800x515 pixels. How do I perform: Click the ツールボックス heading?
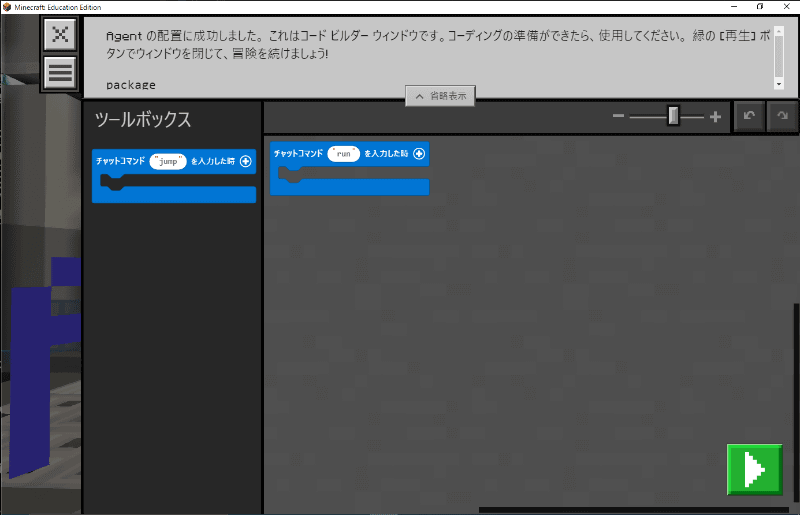143,119
